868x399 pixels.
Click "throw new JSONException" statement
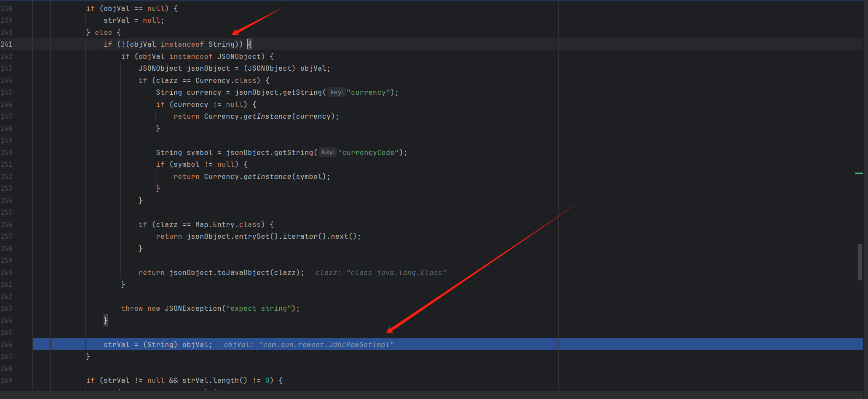pos(211,308)
